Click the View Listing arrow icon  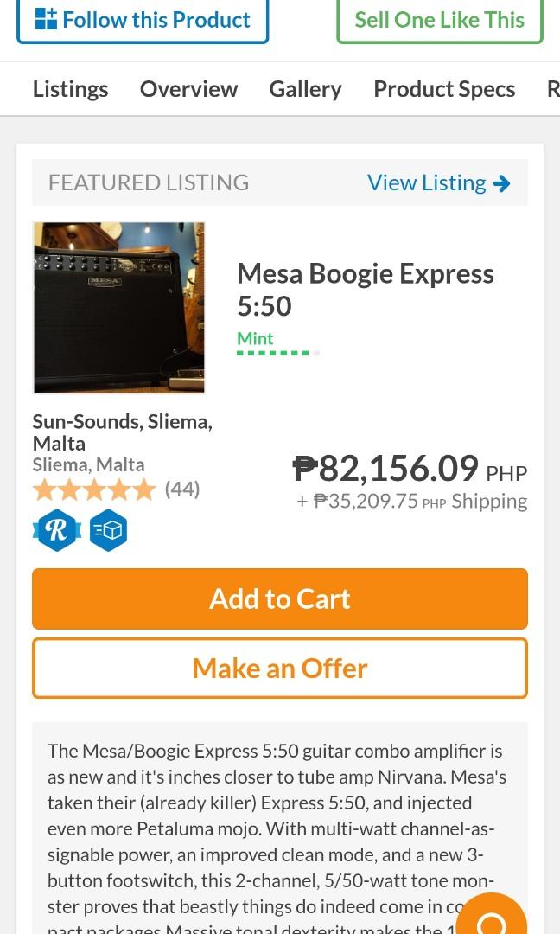click(x=501, y=182)
